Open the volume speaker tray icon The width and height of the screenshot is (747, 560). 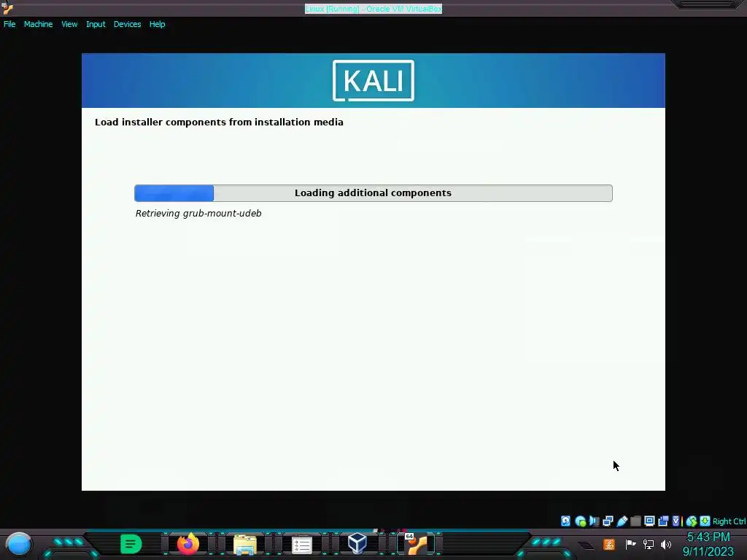point(665,544)
